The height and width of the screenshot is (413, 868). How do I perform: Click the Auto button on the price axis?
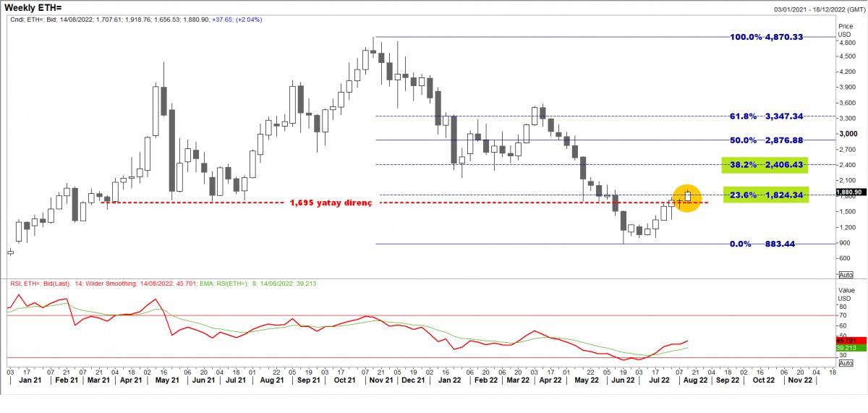point(846,275)
